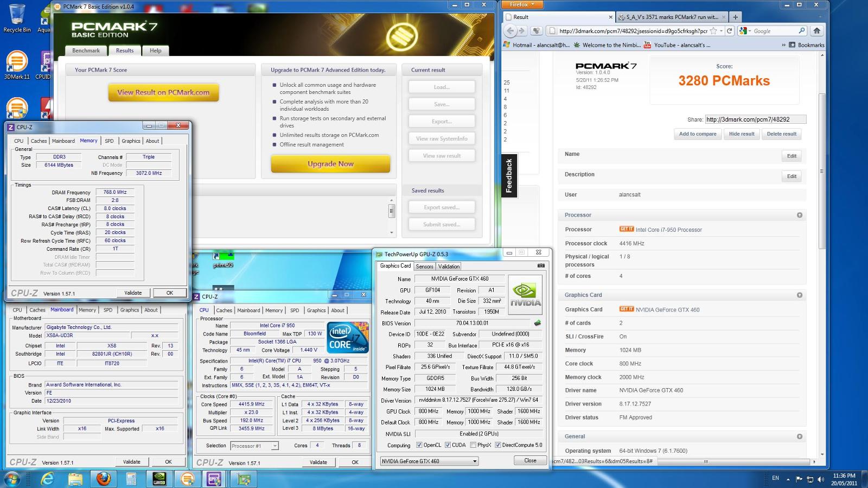Switch to the Benchmark tab in PCMark 7
This screenshot has width=868, height=488.
[86, 50]
